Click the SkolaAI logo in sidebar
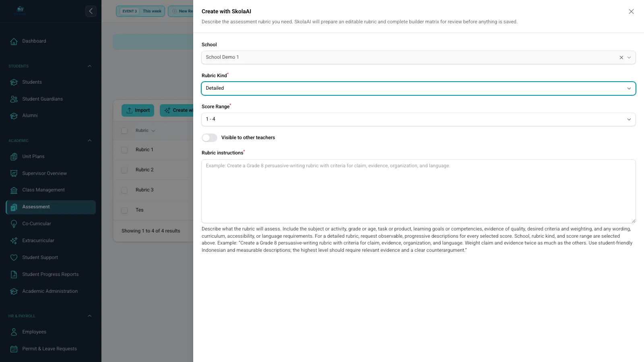 coord(20,10)
